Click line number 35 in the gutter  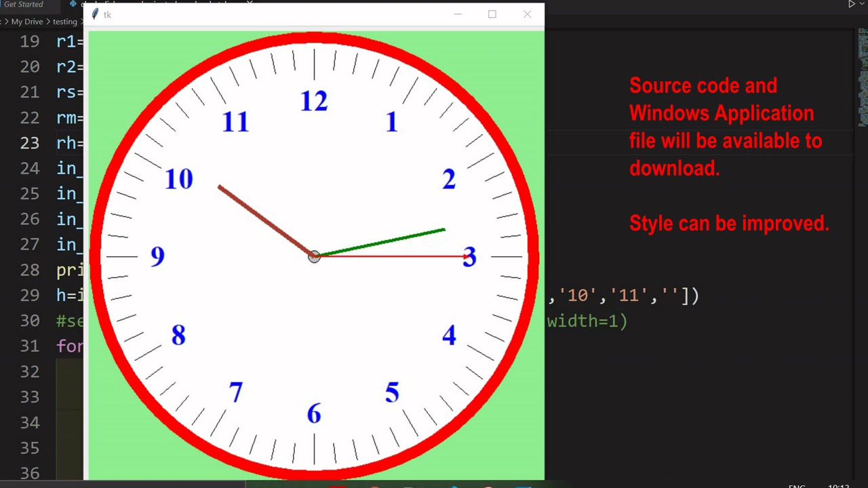click(x=29, y=448)
